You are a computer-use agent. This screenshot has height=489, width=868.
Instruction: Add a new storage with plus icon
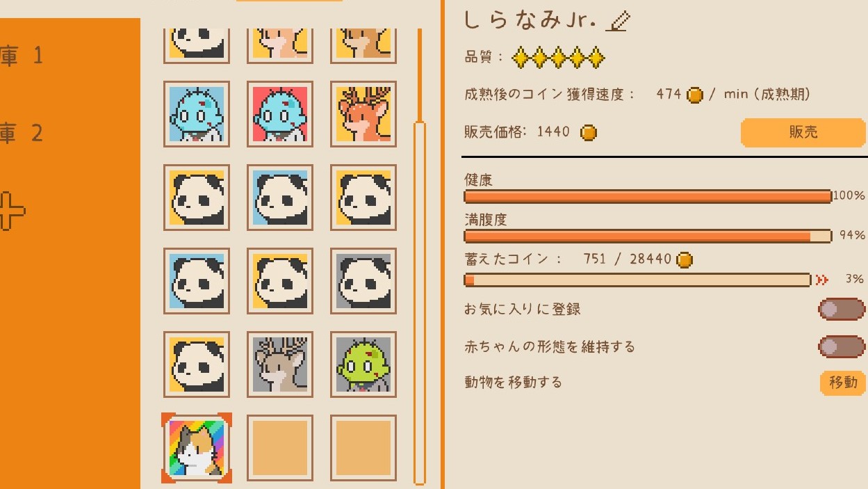point(10,211)
